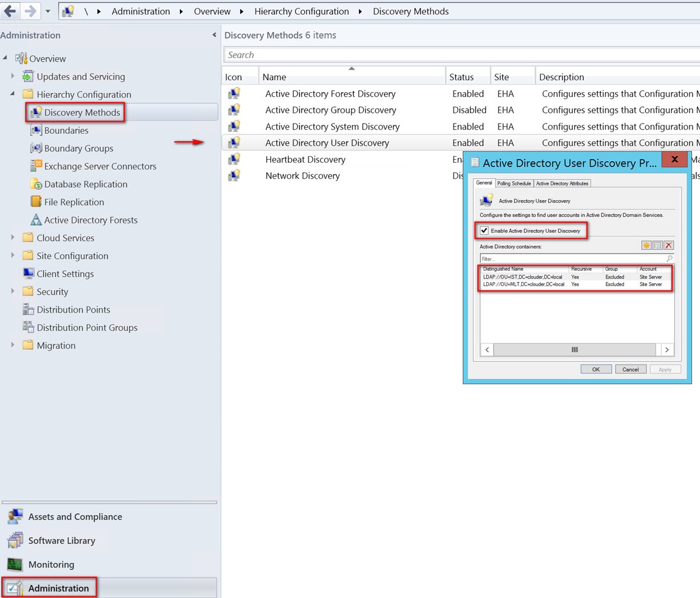Collapse the Hierarchy Configuration node
The image size is (700, 598).
[12, 93]
